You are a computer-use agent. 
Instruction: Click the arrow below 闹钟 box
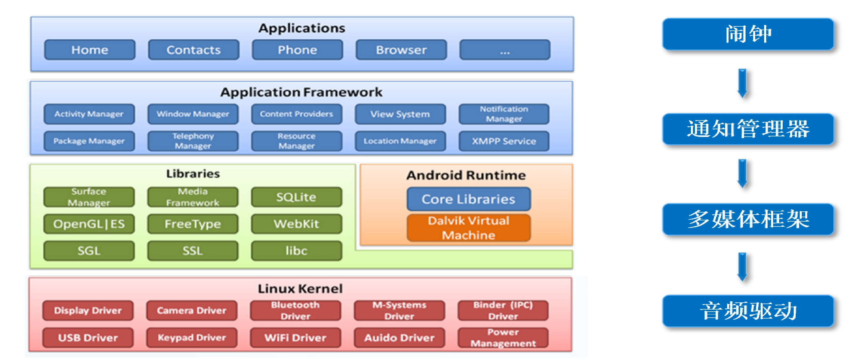pos(742,83)
